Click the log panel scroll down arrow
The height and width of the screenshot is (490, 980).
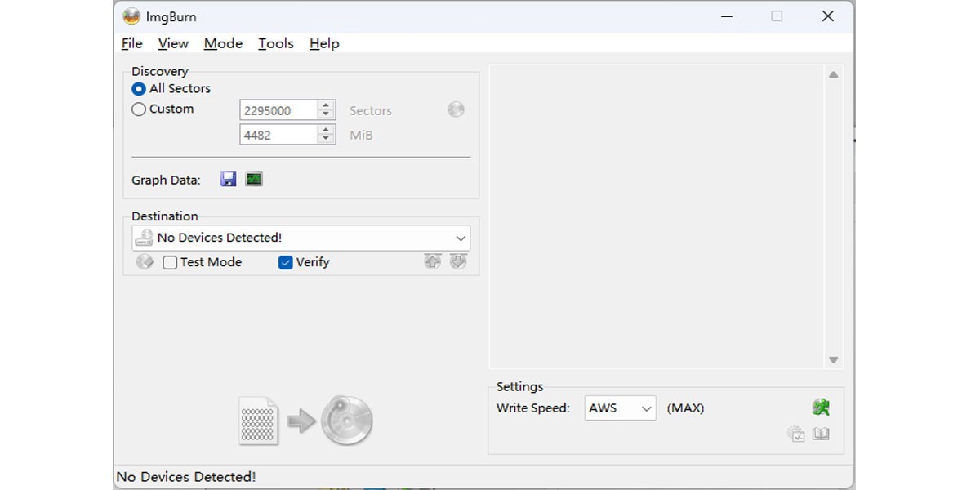tap(833, 360)
